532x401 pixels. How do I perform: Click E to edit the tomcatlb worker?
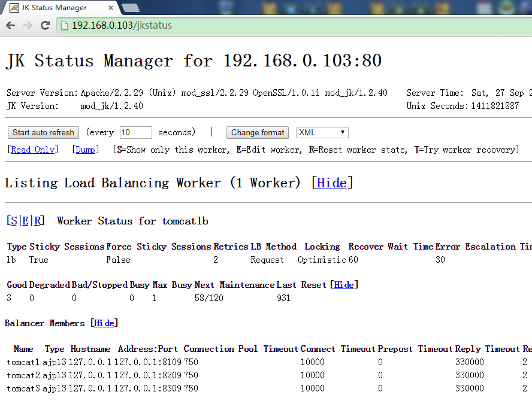coord(25,221)
